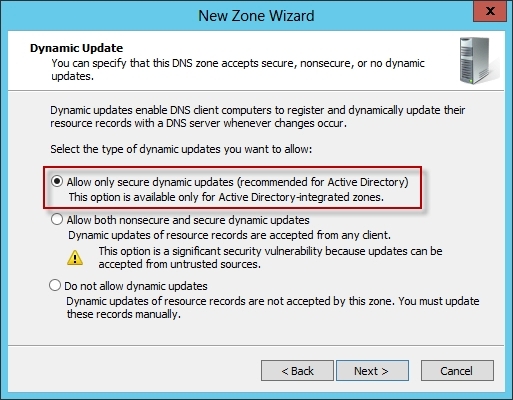Screen dimensions: 513x400
Task: Close the New Zone Wizard with X
Action: coord(490,11)
